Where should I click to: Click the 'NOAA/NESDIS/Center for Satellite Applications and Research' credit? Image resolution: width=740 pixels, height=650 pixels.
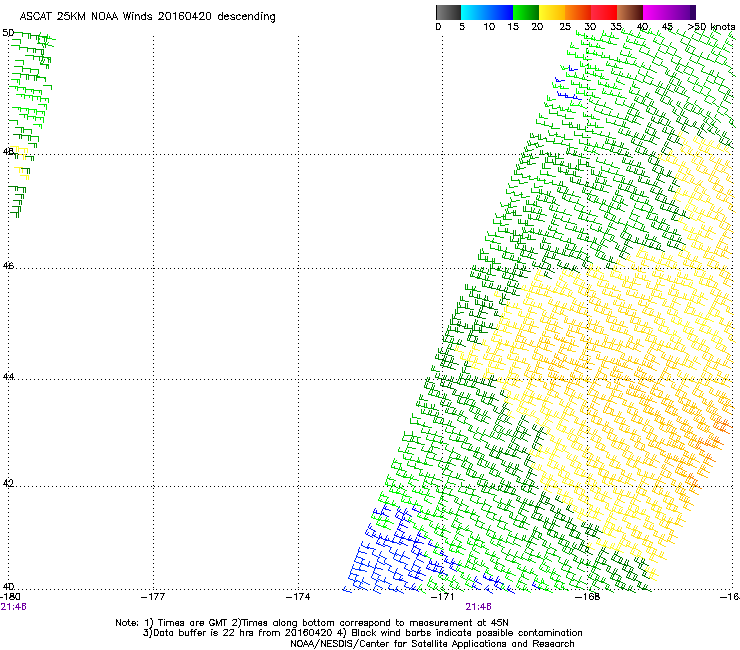pos(432,644)
